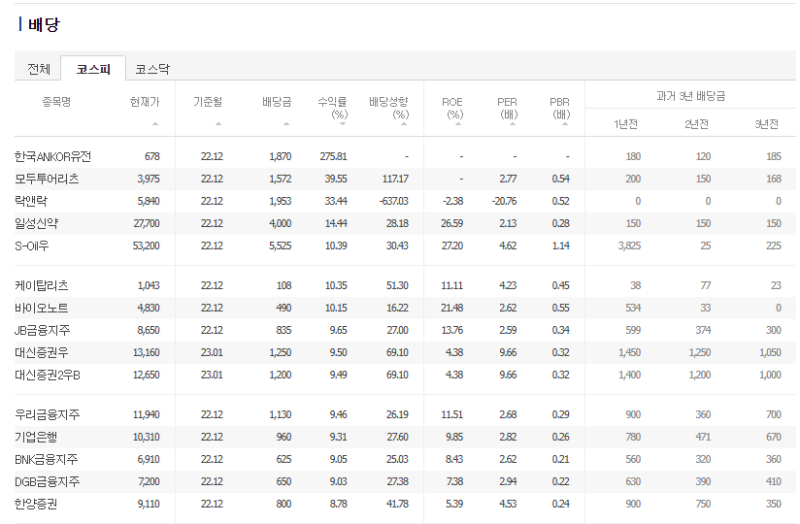This screenshot has height=524, width=800.
Task: Click price 27,700 of 일성신약
Action: 146,223
